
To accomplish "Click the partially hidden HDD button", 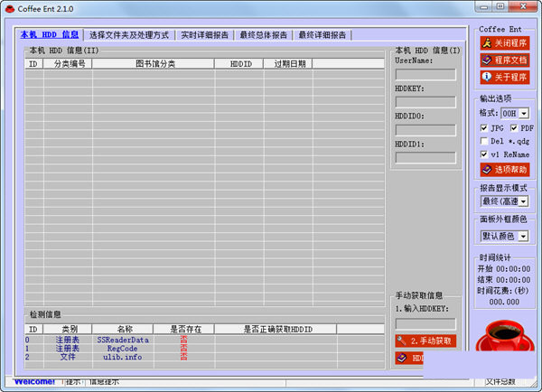I will [408, 359].
